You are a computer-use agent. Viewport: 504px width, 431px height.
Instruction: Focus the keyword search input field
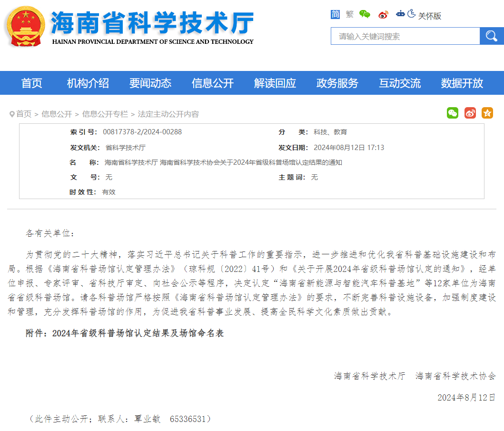[x=405, y=36]
